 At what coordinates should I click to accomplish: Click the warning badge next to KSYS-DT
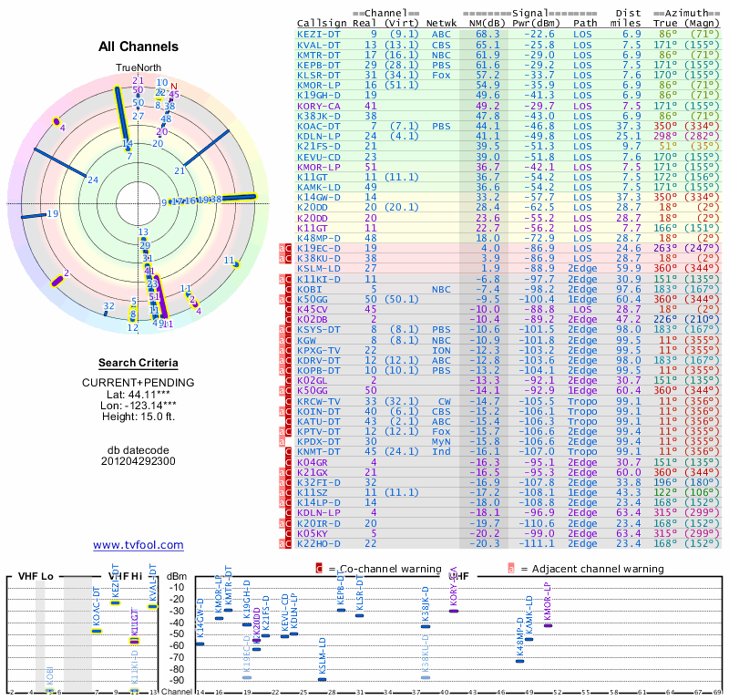(x=285, y=330)
